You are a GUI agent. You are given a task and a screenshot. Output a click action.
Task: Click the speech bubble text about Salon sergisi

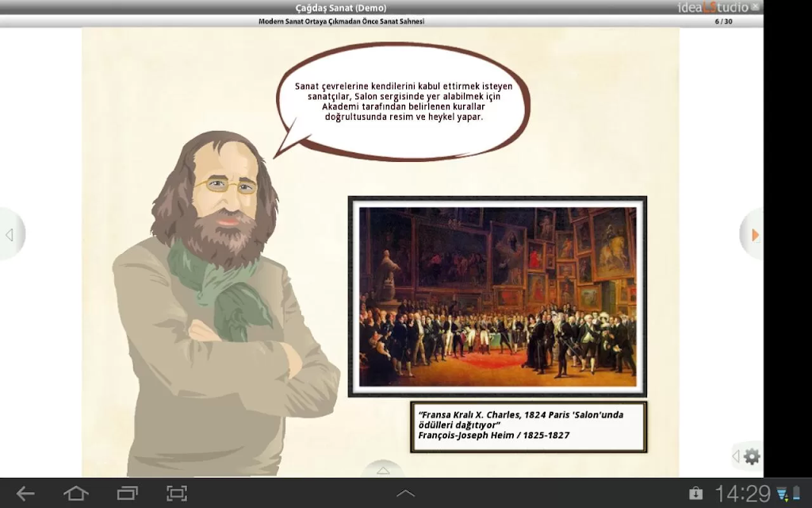[404, 102]
